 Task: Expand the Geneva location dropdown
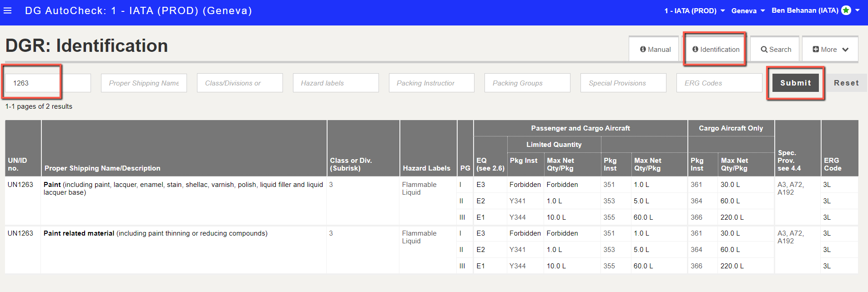[748, 10]
